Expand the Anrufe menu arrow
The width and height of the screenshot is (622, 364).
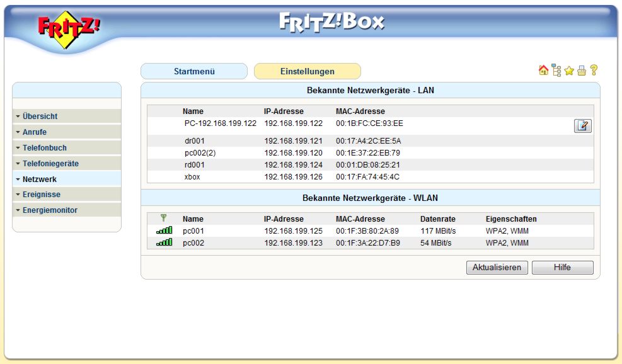point(18,132)
